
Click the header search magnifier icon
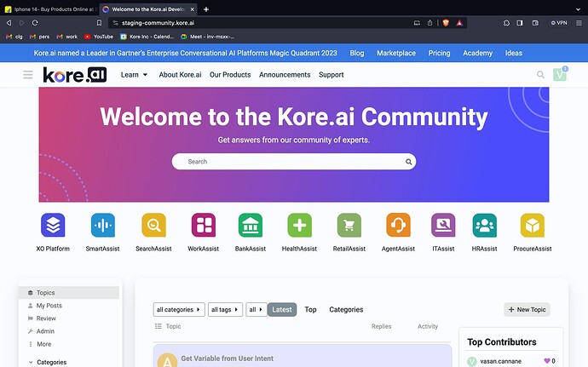click(x=540, y=75)
